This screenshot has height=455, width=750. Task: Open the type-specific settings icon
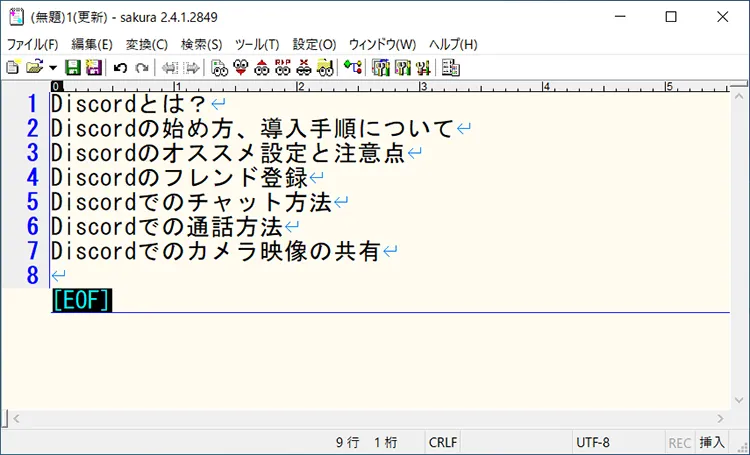coord(402,68)
